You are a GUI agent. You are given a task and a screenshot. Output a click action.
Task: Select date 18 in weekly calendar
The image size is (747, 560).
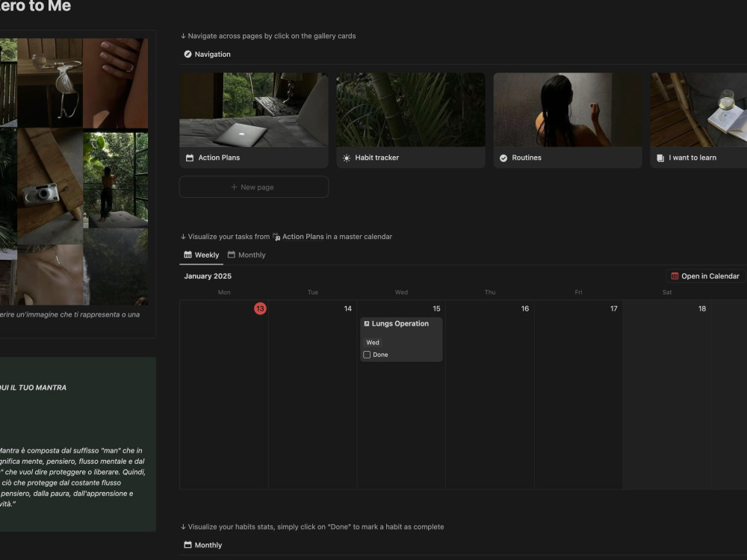[702, 308]
